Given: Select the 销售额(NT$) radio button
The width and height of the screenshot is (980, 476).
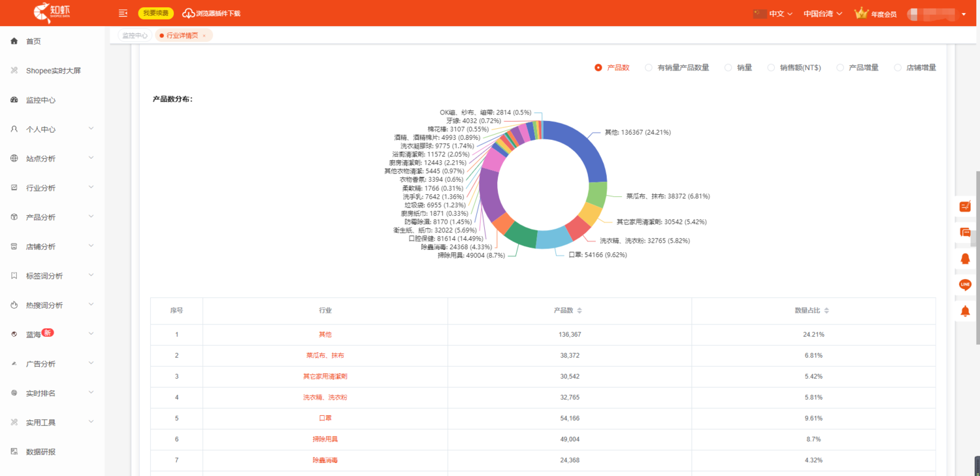Looking at the screenshot, I should 771,67.
